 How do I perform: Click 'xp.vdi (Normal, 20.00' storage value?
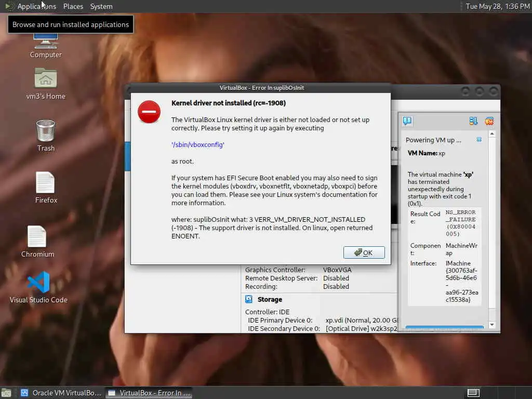coord(361,320)
